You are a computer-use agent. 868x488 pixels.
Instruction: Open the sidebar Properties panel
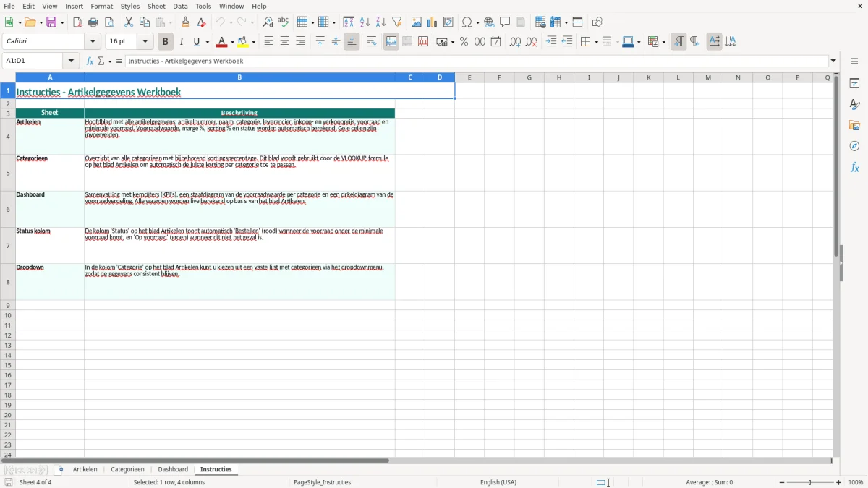click(854, 83)
